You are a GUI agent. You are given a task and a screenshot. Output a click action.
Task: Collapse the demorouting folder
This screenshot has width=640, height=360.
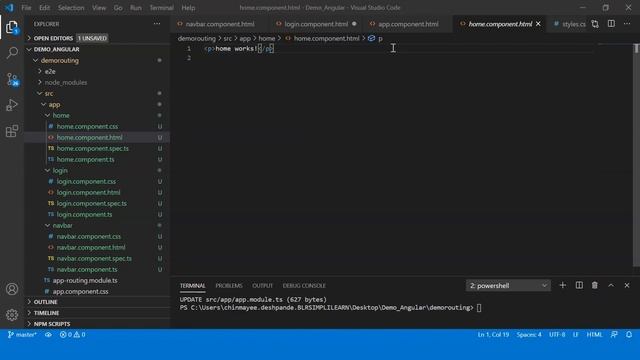click(97, 60)
